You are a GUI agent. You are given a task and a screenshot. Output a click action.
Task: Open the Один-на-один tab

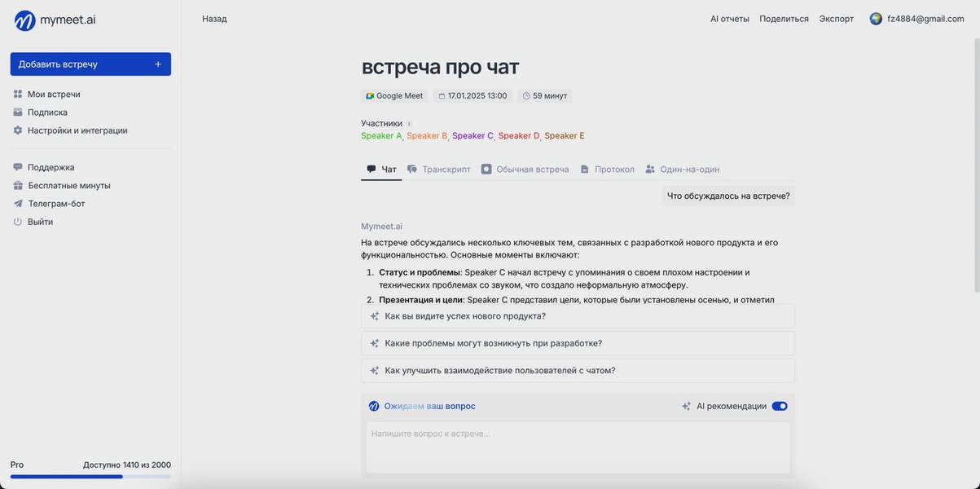689,170
